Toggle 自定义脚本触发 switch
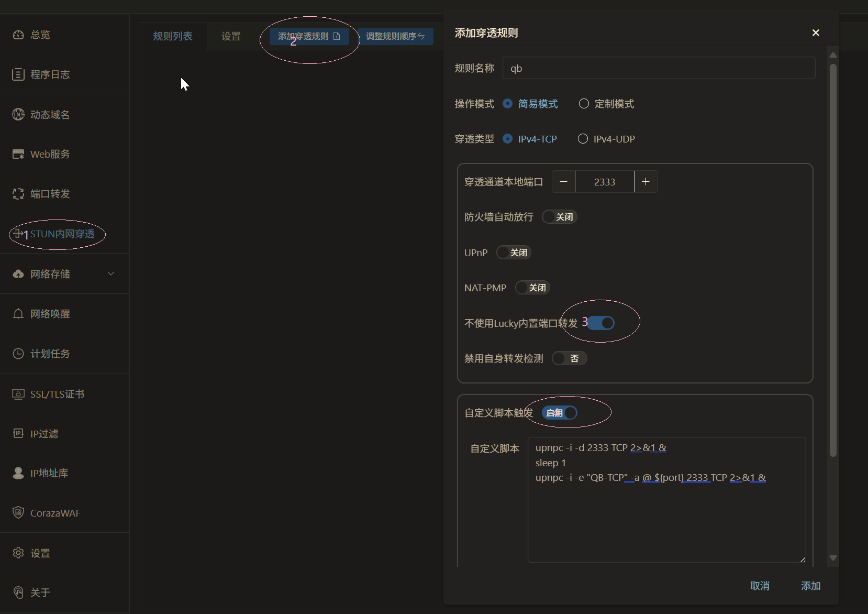 560,413
